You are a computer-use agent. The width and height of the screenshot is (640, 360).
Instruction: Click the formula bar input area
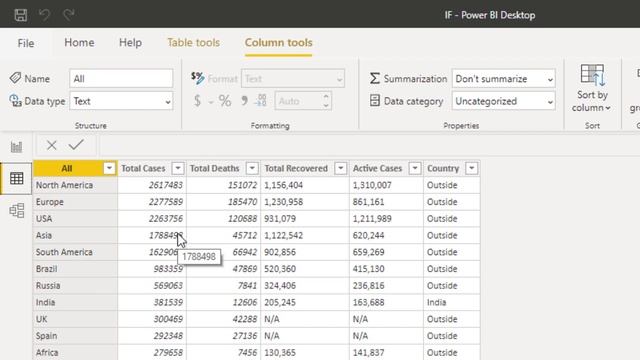coord(369,145)
